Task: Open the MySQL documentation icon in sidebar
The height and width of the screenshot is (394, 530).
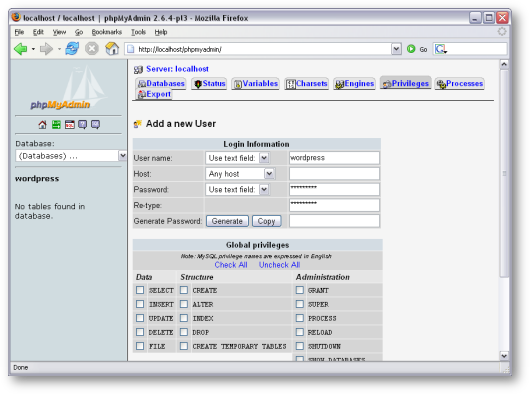Action: tap(96, 125)
